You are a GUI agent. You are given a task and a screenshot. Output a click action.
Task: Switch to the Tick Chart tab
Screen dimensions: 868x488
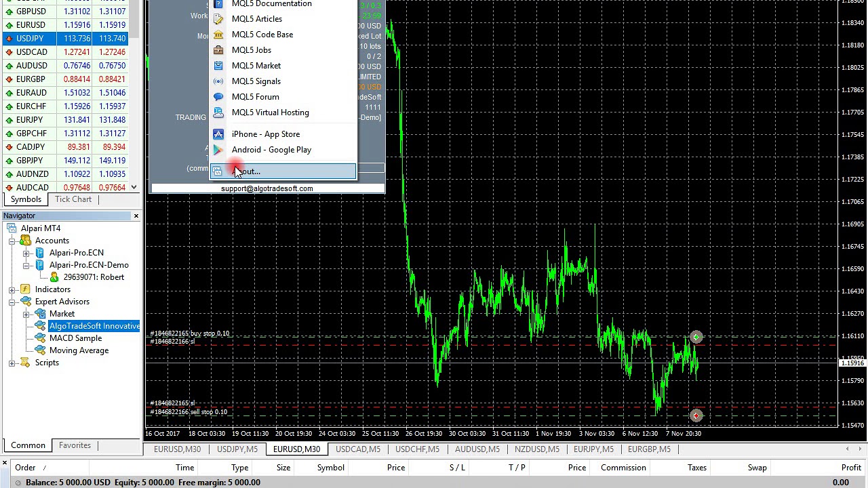click(x=73, y=199)
